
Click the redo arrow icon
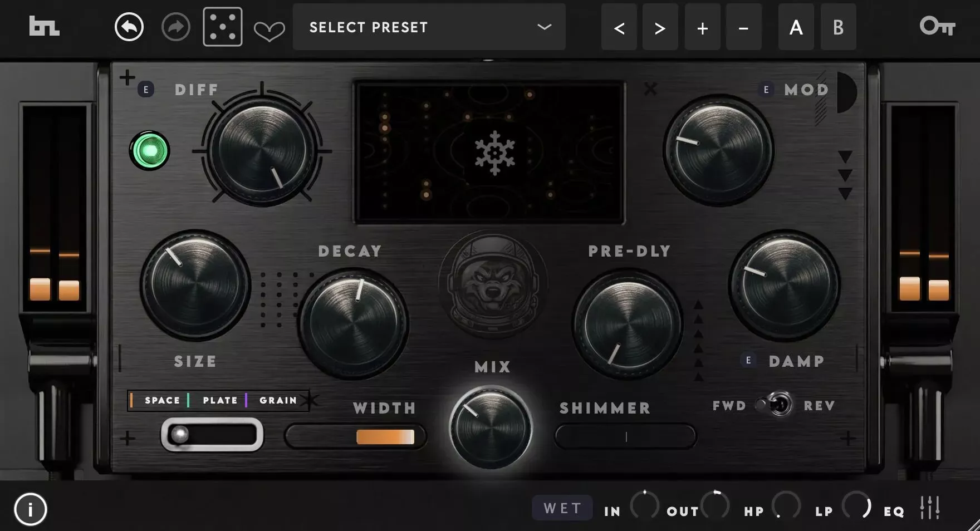pos(175,27)
